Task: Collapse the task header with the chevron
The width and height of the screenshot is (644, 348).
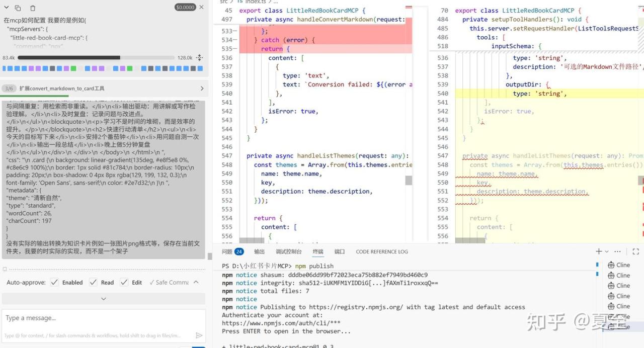Action: (7, 8)
